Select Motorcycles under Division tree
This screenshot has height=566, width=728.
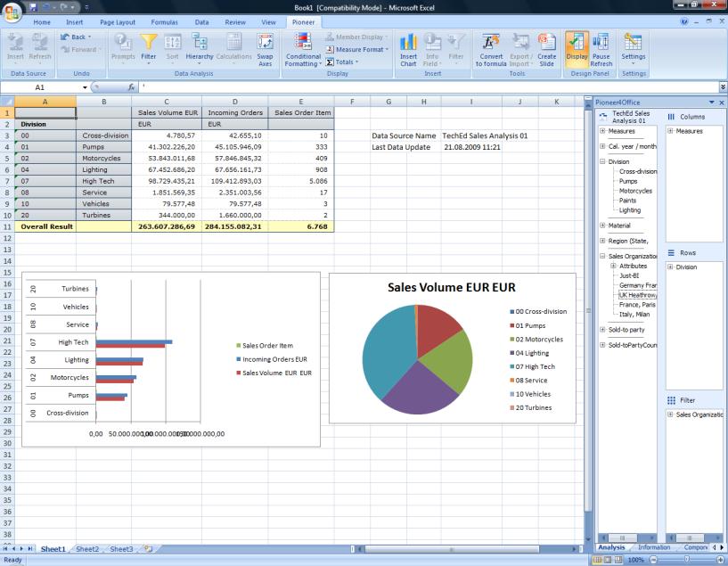[x=635, y=191]
